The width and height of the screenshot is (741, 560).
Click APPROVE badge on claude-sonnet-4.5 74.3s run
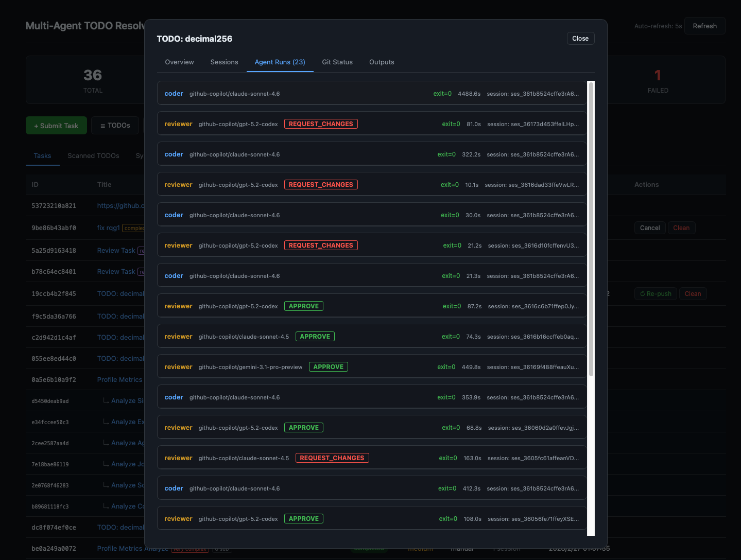click(315, 336)
